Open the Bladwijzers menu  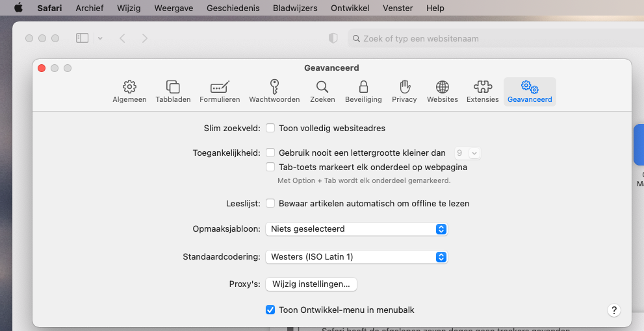tap(295, 8)
